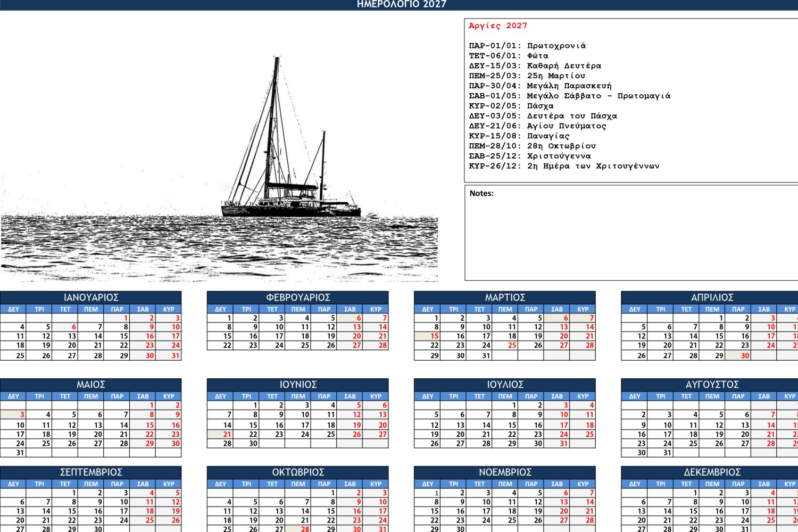Click inside the empty Notes box

630,237
